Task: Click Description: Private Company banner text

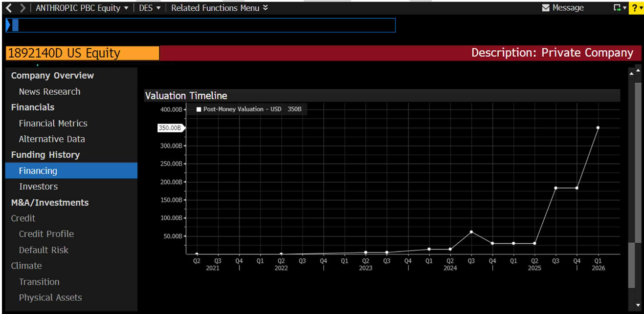Action: click(552, 53)
